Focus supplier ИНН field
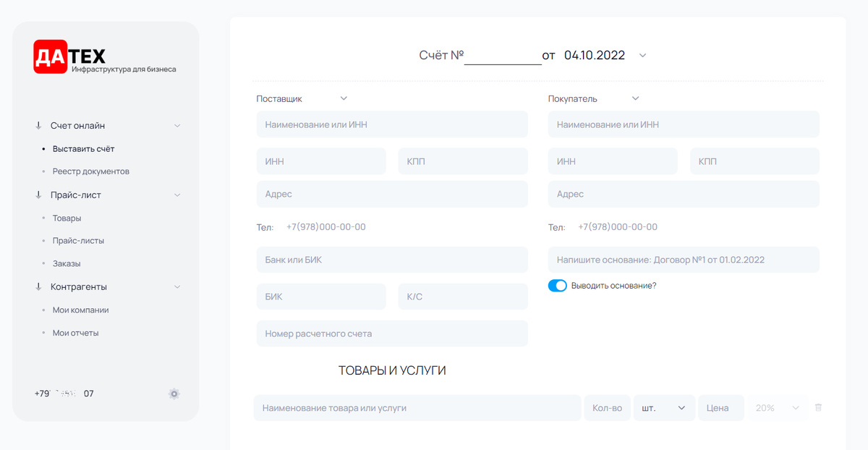The width and height of the screenshot is (868, 450). pos(321,161)
